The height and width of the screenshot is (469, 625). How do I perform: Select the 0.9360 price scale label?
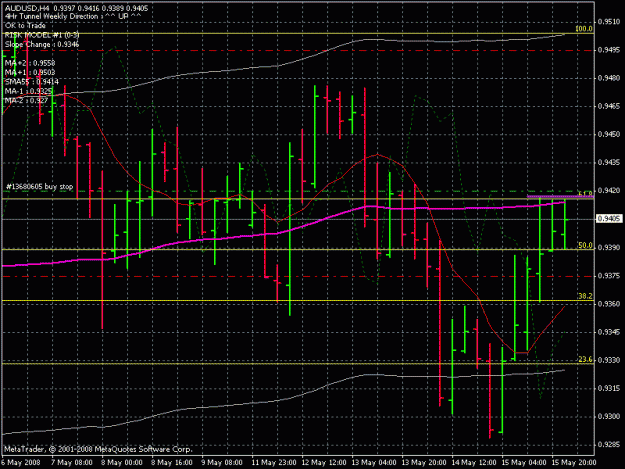coord(609,304)
